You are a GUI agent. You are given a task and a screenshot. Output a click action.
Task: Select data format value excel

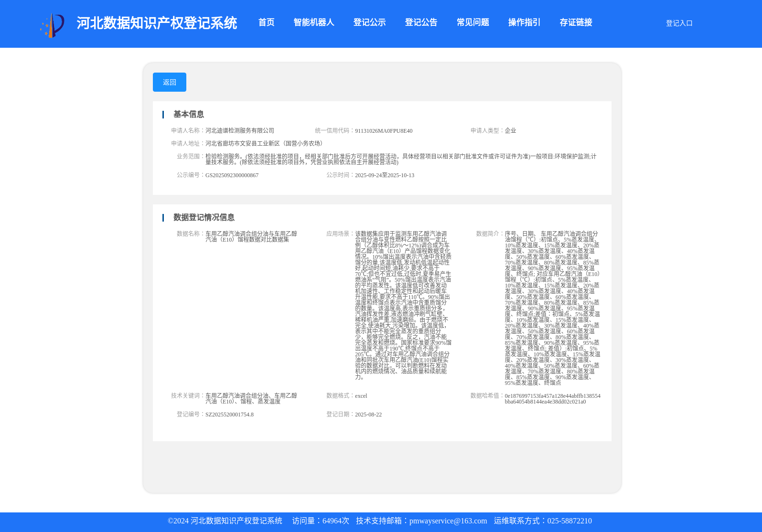(361, 396)
